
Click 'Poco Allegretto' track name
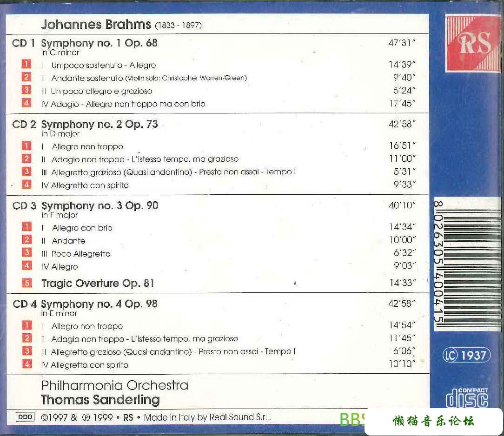click(81, 254)
